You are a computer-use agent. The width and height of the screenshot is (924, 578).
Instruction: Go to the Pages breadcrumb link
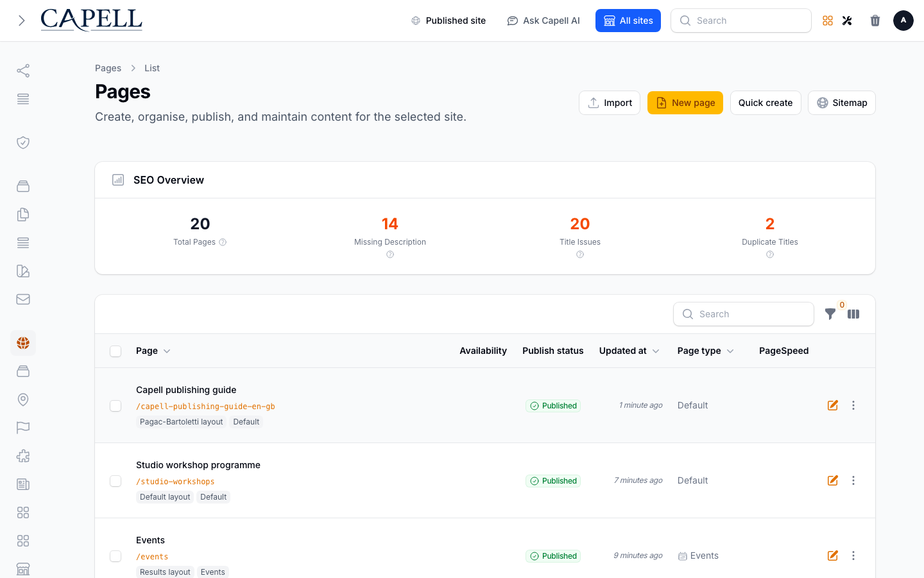[108, 68]
